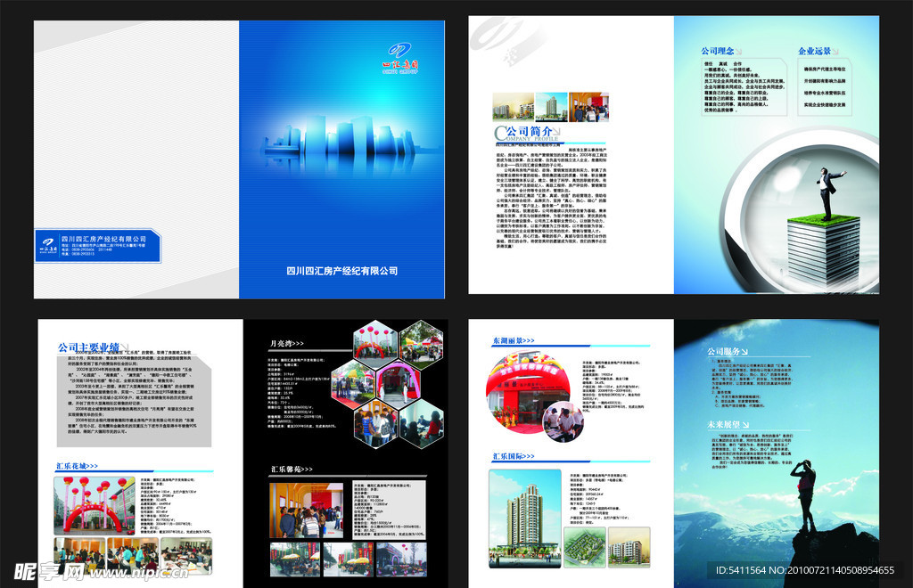Click the bottom-right hexagon photo

pyautogui.click(x=422, y=424)
